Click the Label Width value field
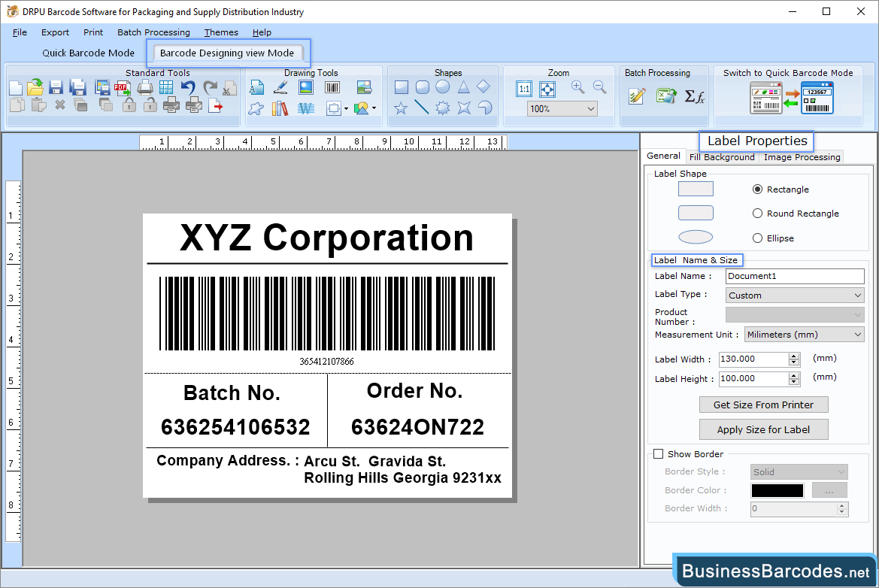Viewport: 879px width, 588px height. pos(754,359)
